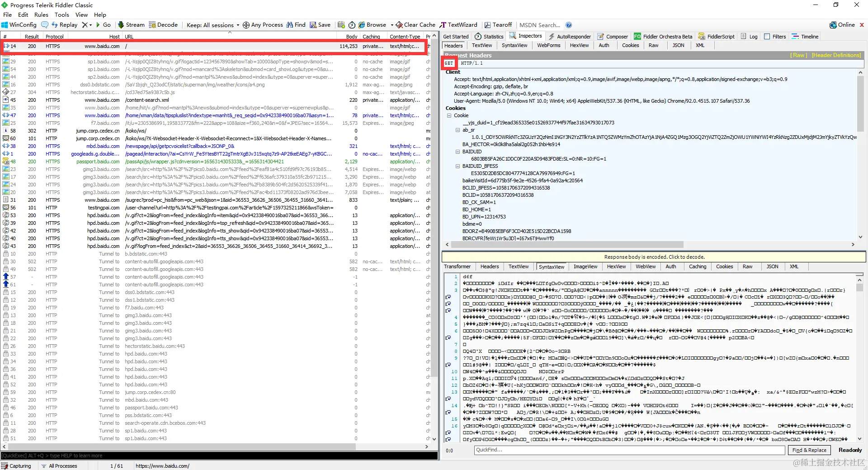Open the Rules menu
The width and height of the screenshot is (868, 470).
coord(41,14)
